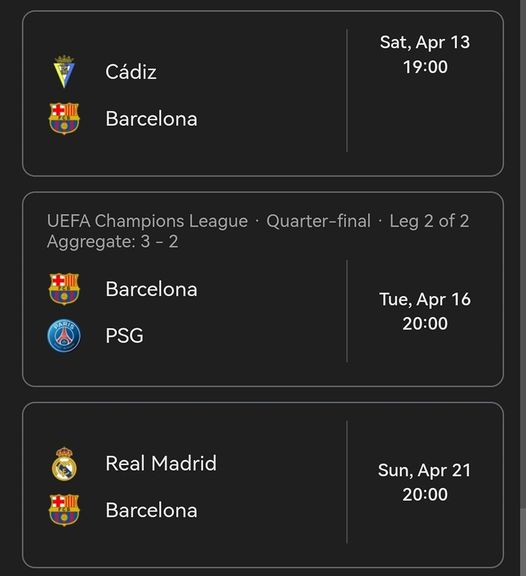526x576 pixels.
Task: Select the Cádiz team name
Action: (131, 71)
